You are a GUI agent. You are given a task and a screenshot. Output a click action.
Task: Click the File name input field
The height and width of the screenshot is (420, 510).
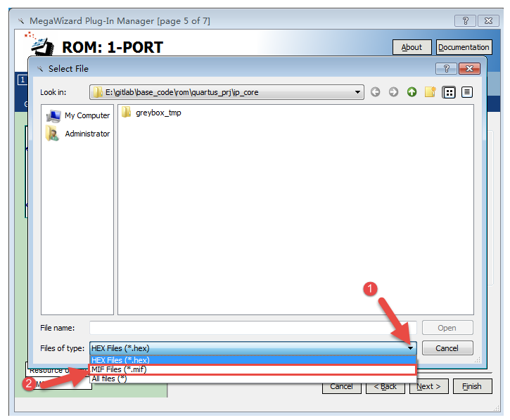click(253, 328)
